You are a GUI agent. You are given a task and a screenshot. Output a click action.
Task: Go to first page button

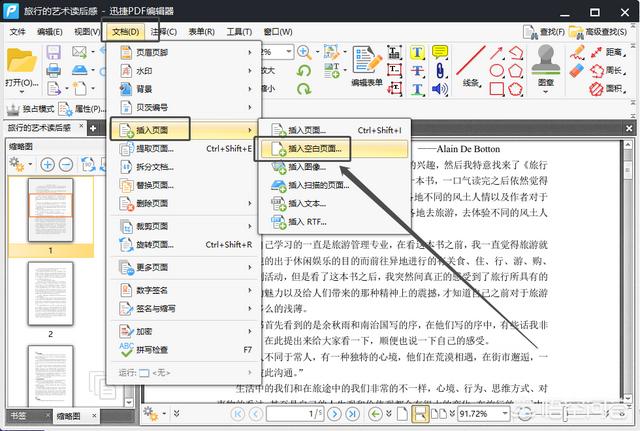tap(238, 414)
